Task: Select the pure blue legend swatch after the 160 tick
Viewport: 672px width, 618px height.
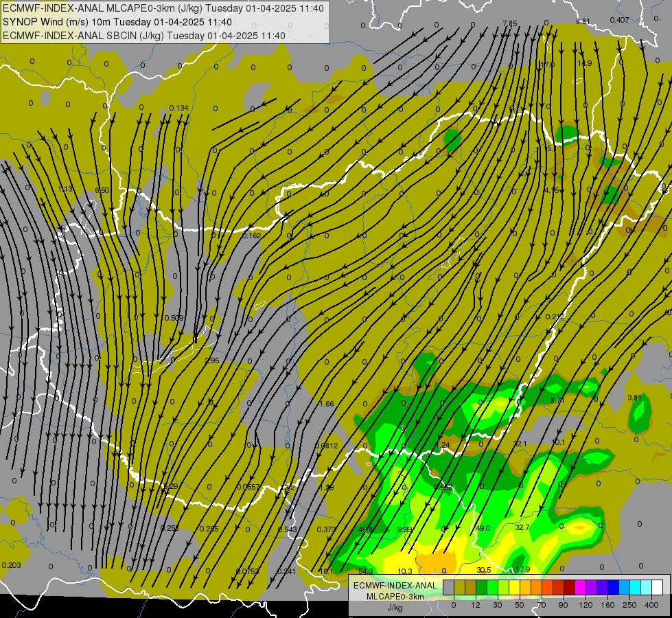Action: [x=614, y=587]
